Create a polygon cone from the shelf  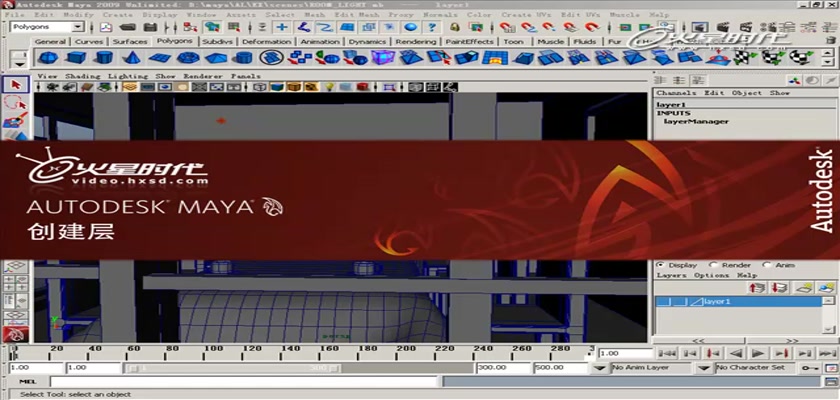tap(132, 57)
